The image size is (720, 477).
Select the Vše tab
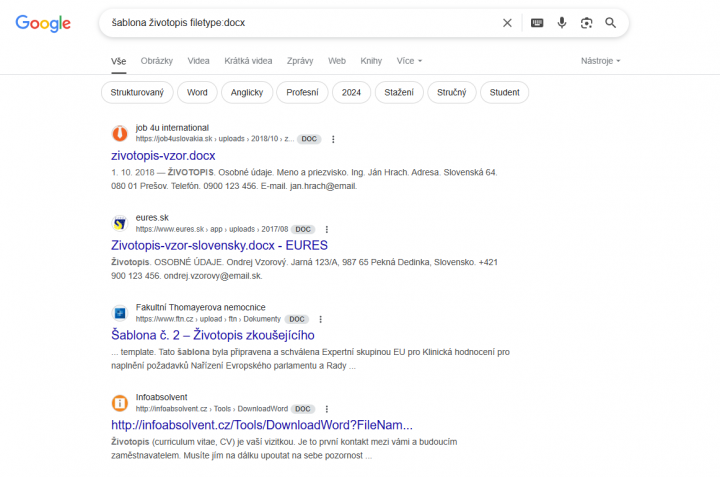pyautogui.click(x=118, y=61)
